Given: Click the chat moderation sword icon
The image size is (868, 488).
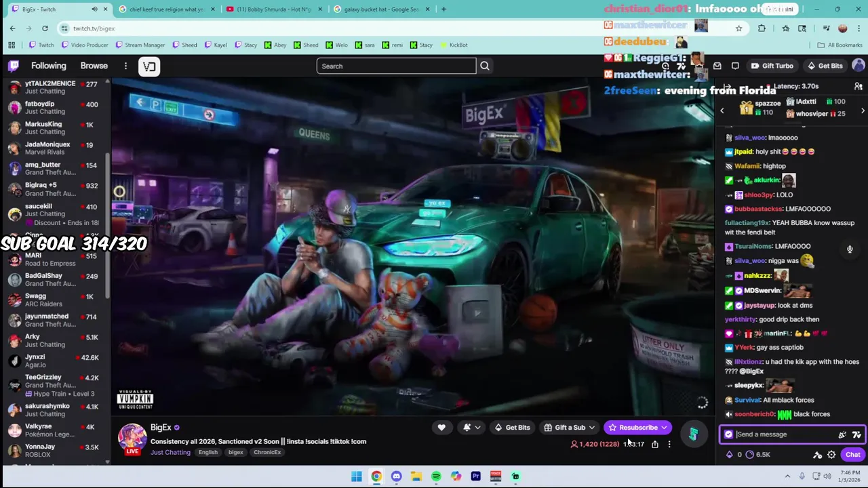Looking at the screenshot, I should [817, 455].
